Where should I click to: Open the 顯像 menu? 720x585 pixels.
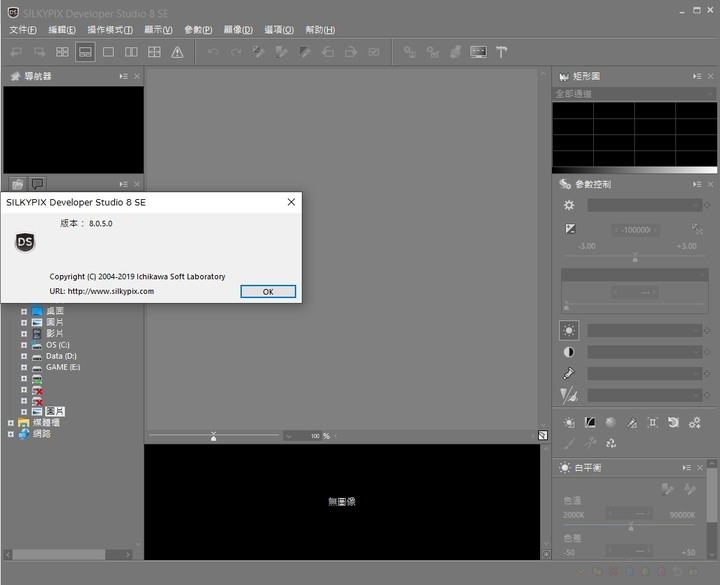[238, 30]
